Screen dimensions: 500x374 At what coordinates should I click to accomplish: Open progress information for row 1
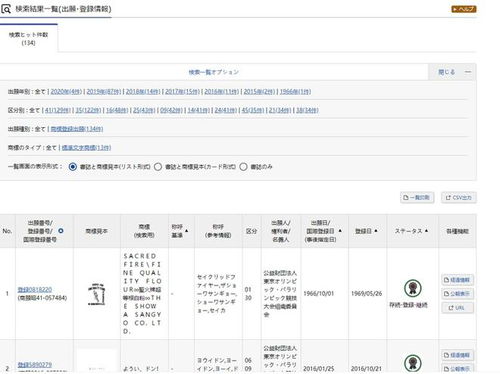(457, 280)
